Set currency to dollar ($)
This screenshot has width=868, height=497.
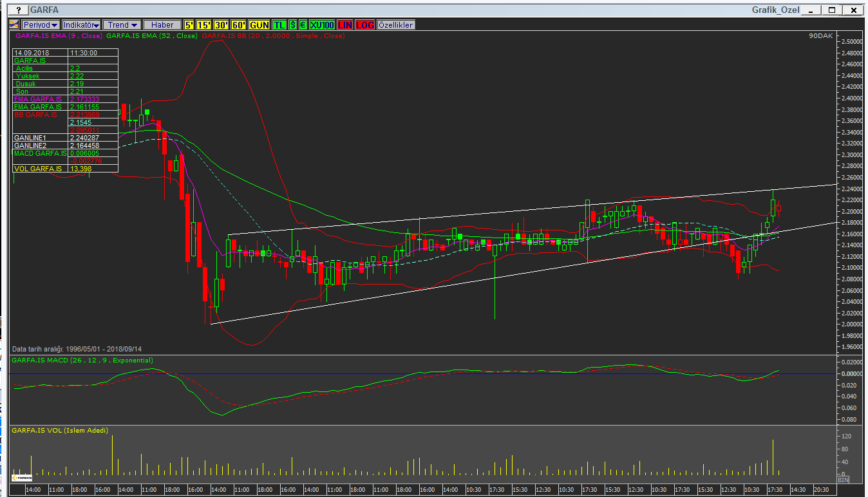coord(293,24)
